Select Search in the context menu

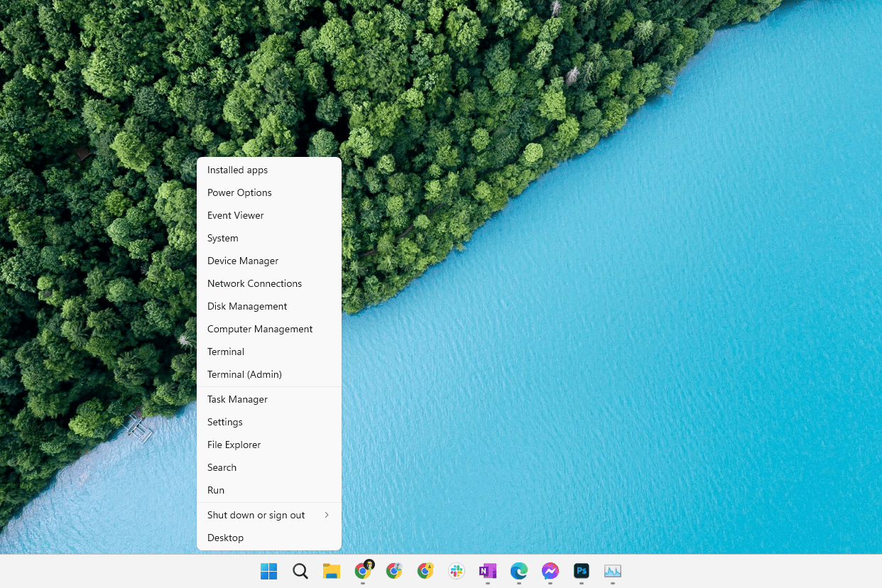click(269, 467)
